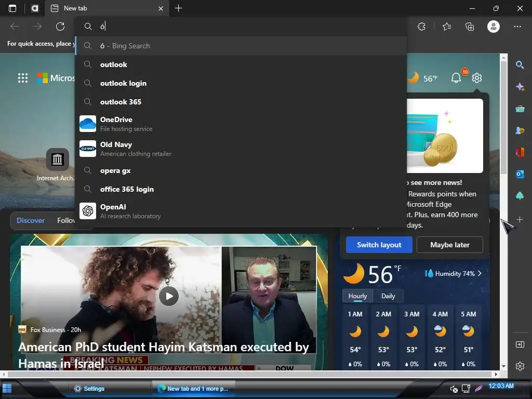Go back to previous page
This screenshot has width=532, height=399.
pyautogui.click(x=15, y=26)
